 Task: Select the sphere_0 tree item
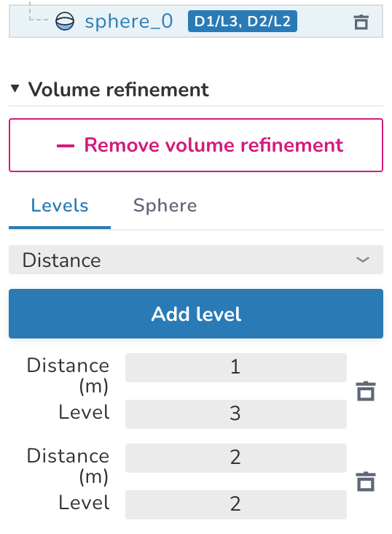(x=196, y=21)
